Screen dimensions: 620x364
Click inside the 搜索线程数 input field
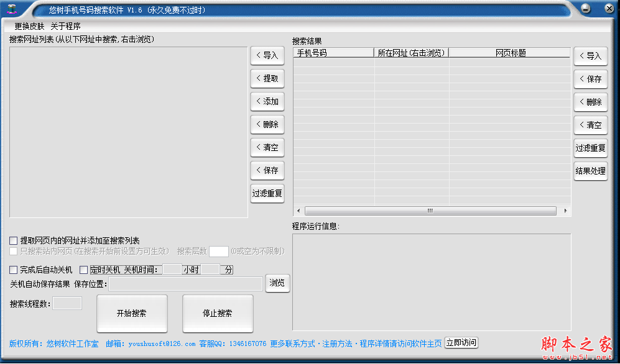[x=67, y=303]
